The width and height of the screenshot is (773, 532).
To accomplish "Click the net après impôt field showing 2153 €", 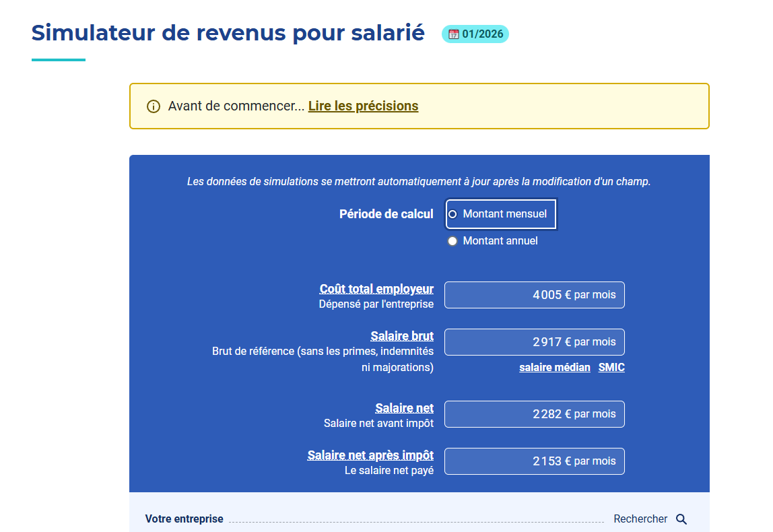I will pos(535,461).
